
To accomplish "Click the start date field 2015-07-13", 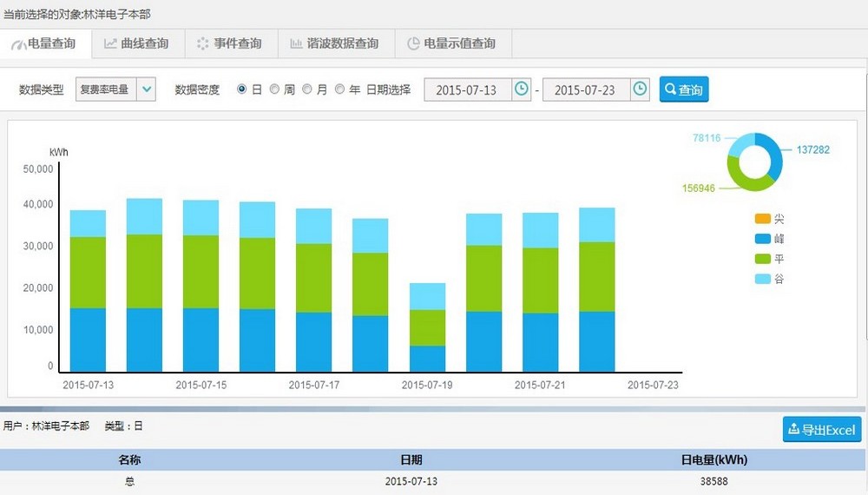I will click(467, 89).
